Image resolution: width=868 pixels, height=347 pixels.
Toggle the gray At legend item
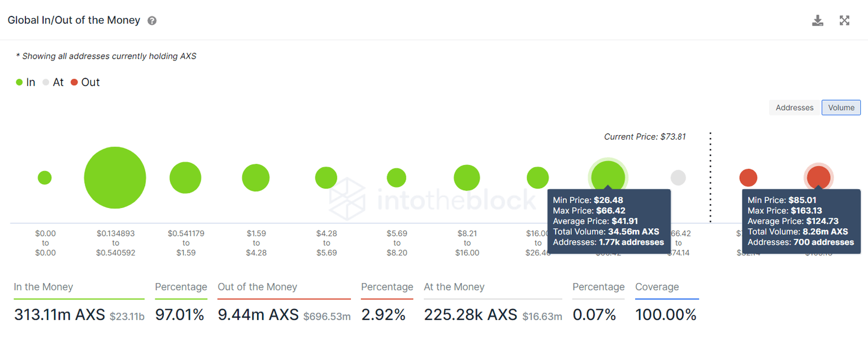[53, 83]
